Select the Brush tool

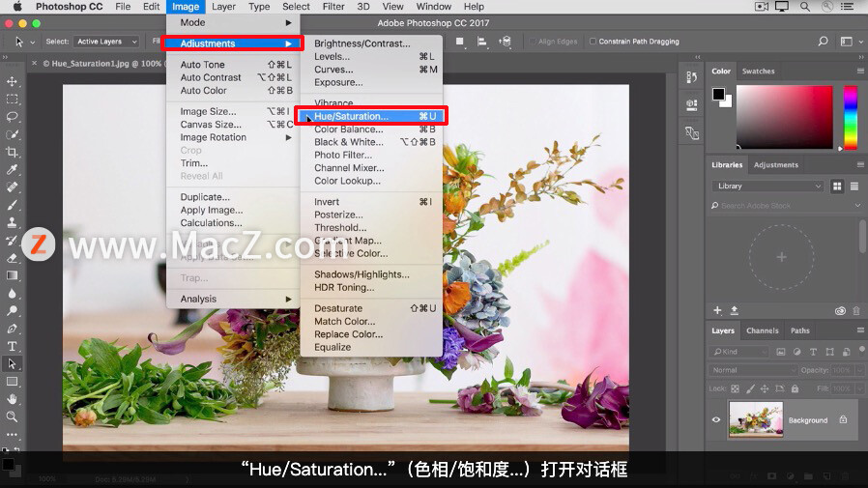coord(13,205)
